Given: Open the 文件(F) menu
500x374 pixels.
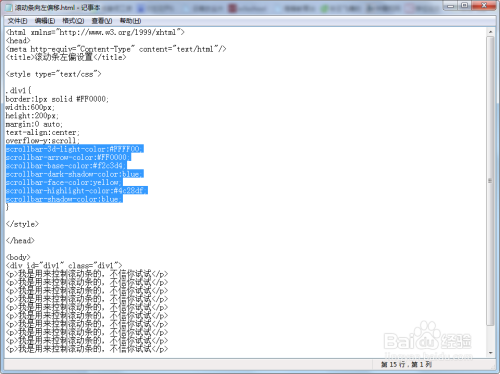Looking at the screenshot, I should [x=17, y=21].
